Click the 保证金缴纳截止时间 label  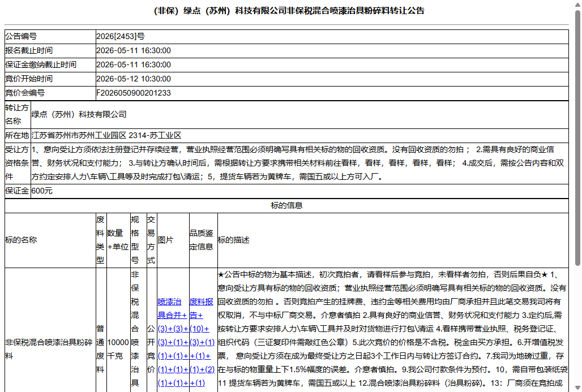pyautogui.click(x=41, y=64)
